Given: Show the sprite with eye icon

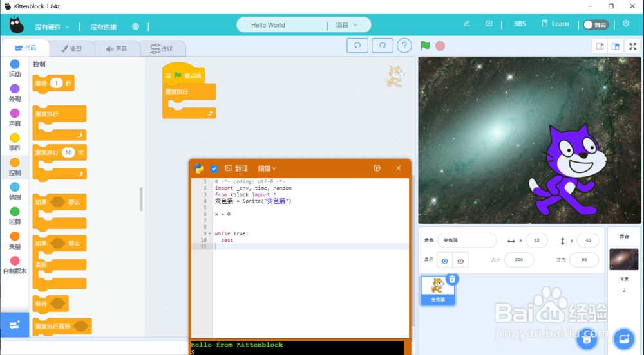Looking at the screenshot, I should click(x=445, y=260).
